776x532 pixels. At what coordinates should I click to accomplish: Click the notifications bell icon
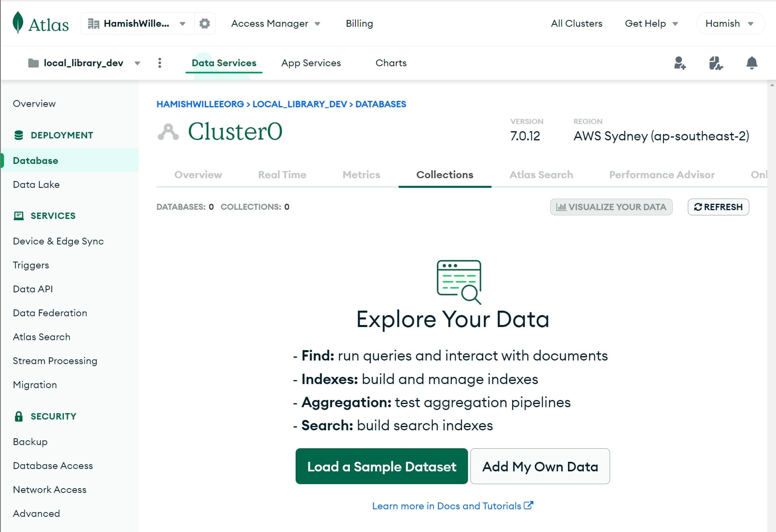pos(751,63)
